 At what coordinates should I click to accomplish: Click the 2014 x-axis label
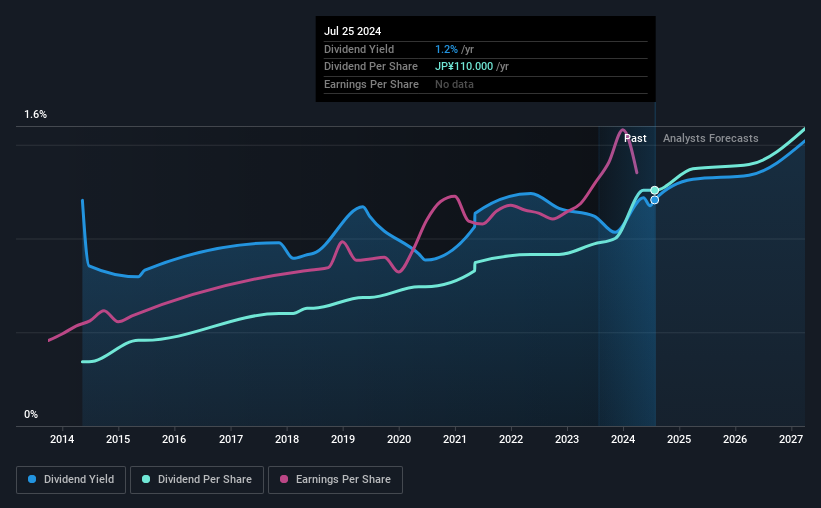click(x=62, y=439)
